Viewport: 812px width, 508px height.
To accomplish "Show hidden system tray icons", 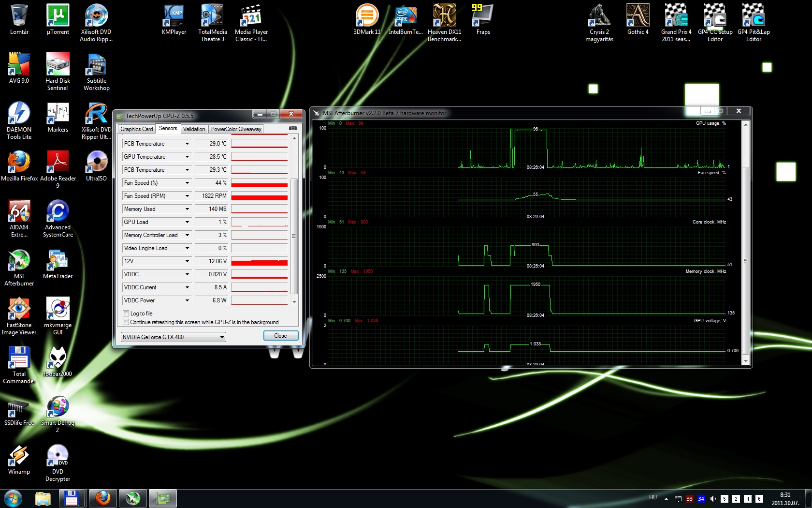I will click(667, 499).
